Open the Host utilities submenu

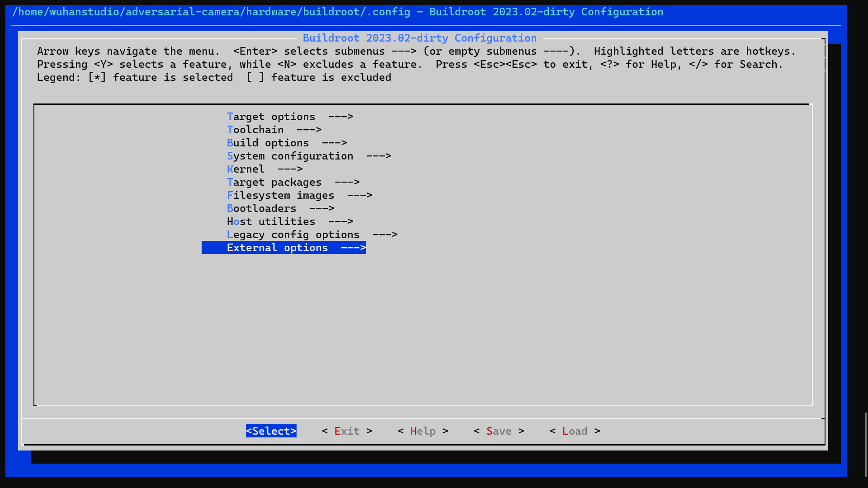click(271, 221)
